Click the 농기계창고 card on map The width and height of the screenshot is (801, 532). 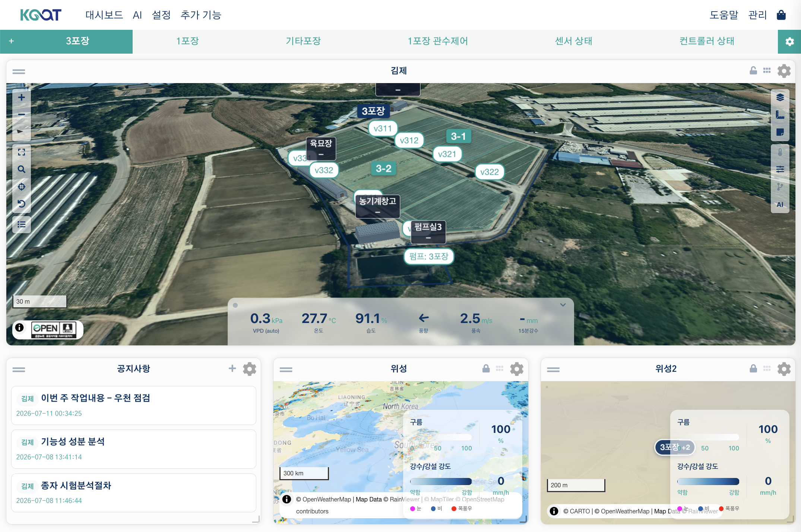(377, 206)
